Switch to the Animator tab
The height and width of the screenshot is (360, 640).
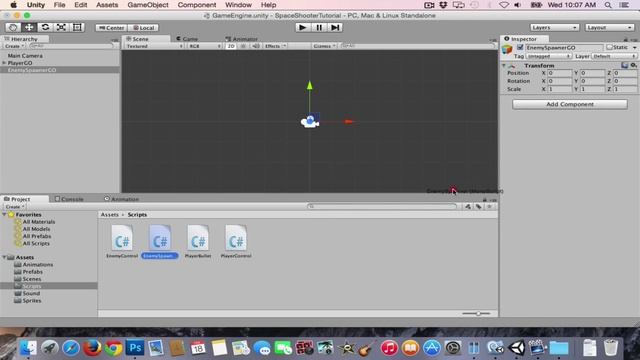tap(241, 39)
